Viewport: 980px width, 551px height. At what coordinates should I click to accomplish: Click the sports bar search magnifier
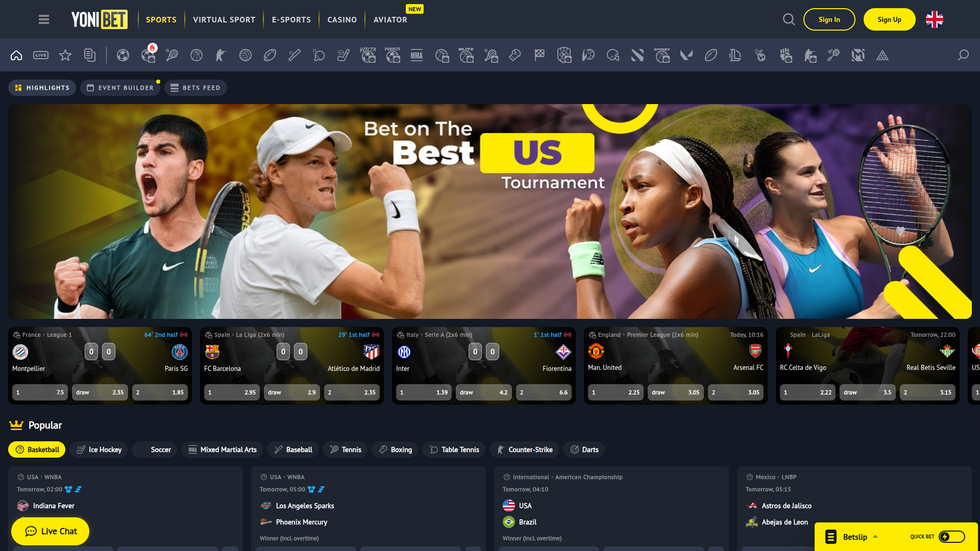(963, 55)
